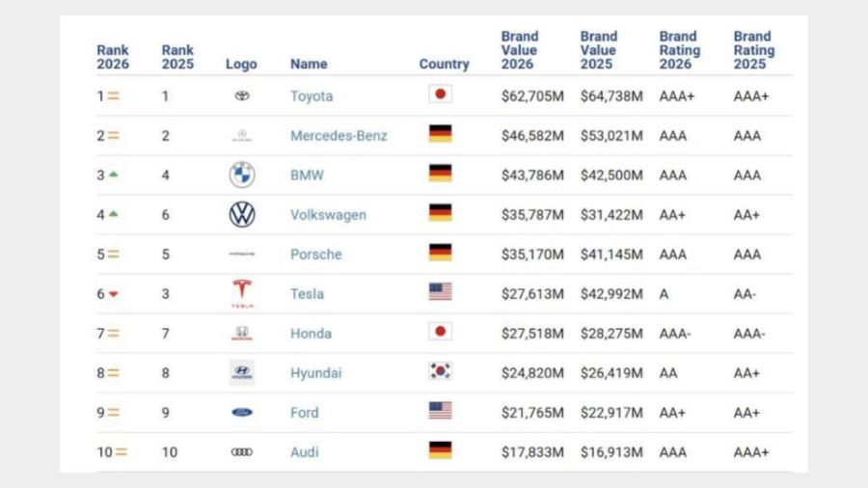This screenshot has height=488, width=868.
Task: Click the Japan flag in Toyota row
Action: click(x=440, y=95)
